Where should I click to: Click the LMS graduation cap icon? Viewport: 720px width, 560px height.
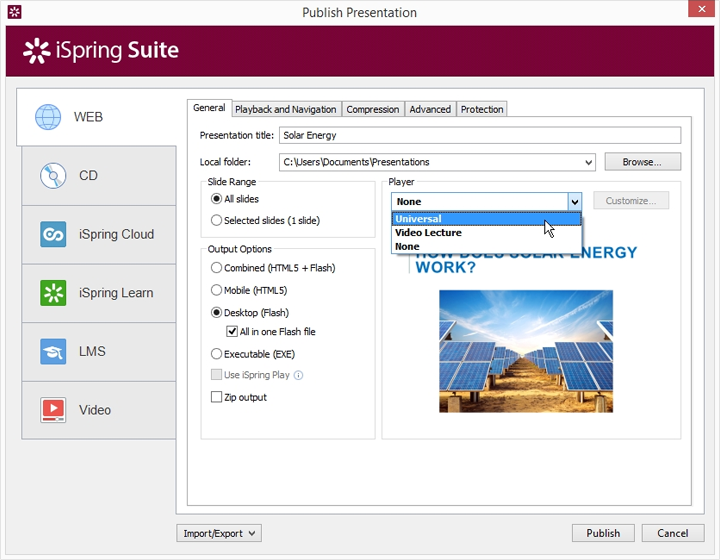click(x=53, y=352)
